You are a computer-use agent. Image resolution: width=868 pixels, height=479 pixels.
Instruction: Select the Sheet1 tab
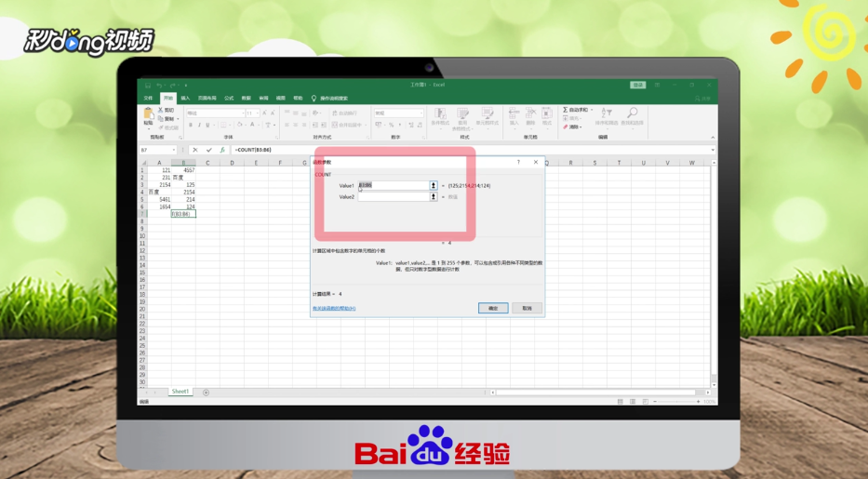click(180, 392)
